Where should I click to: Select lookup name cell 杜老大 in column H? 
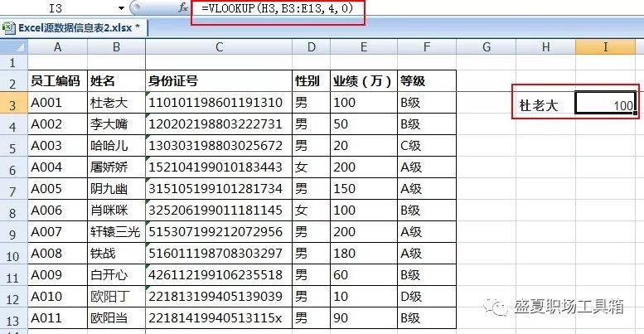(x=546, y=103)
